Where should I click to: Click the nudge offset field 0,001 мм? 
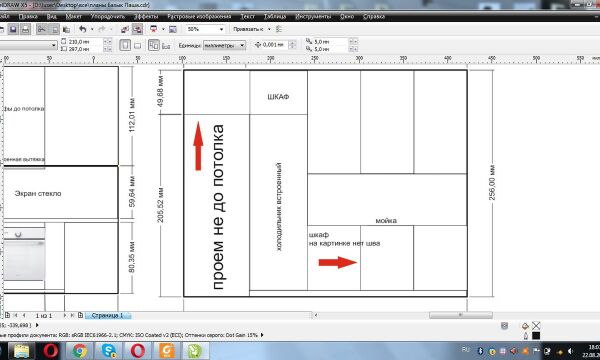click(x=274, y=45)
